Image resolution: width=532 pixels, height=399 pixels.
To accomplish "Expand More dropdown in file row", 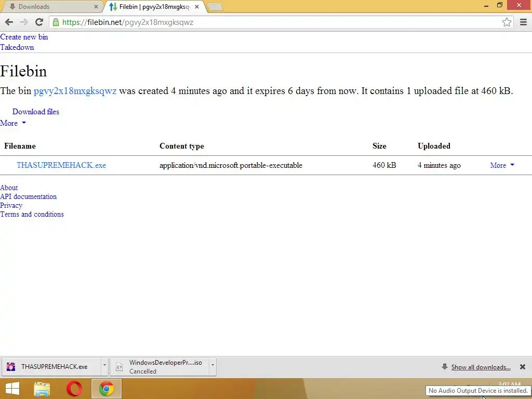I will (x=502, y=165).
